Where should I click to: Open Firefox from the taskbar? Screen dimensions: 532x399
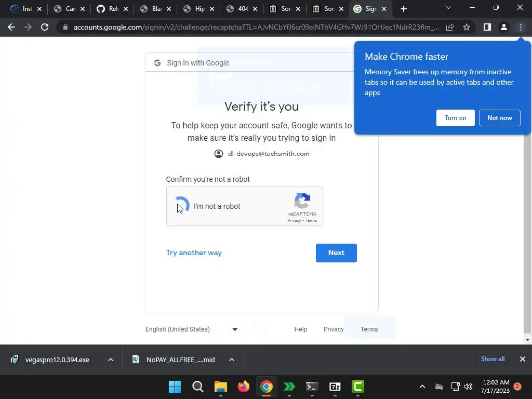(243, 387)
